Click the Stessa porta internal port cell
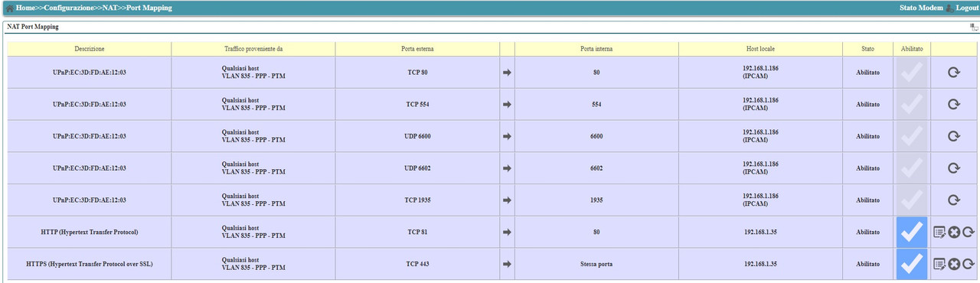Screen dimensions: 980x283 click(596, 264)
